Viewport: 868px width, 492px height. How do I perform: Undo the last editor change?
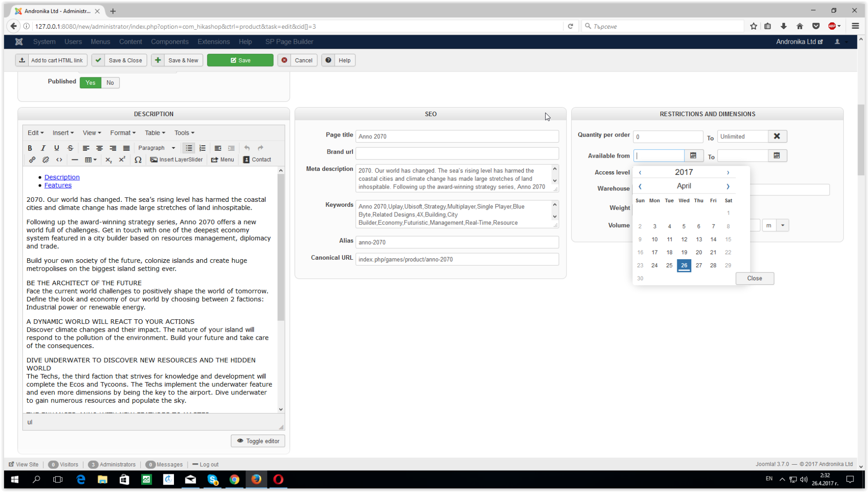pos(247,148)
